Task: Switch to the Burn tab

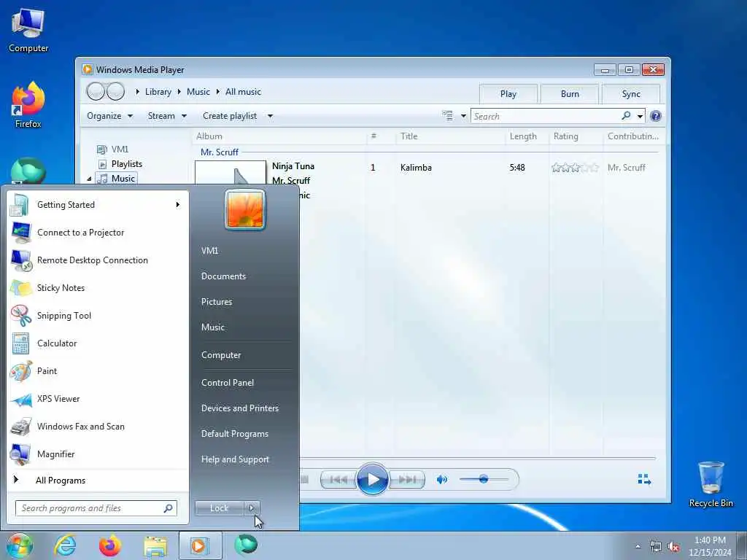Action: (570, 94)
